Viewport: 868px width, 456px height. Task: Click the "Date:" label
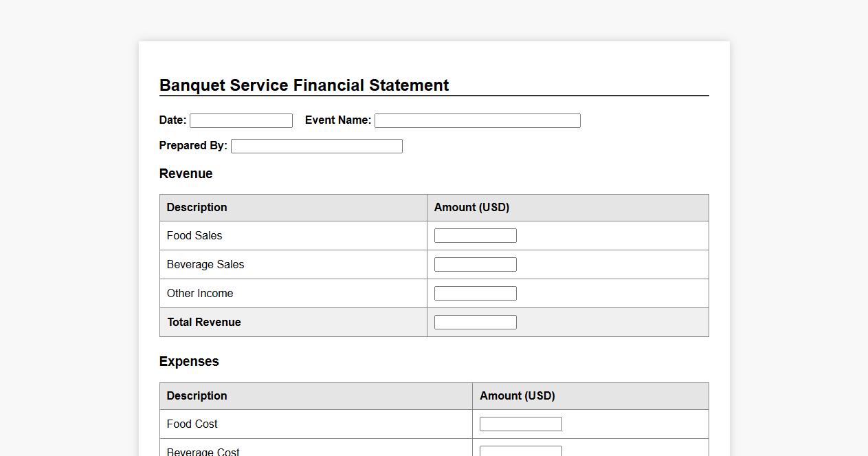(173, 120)
